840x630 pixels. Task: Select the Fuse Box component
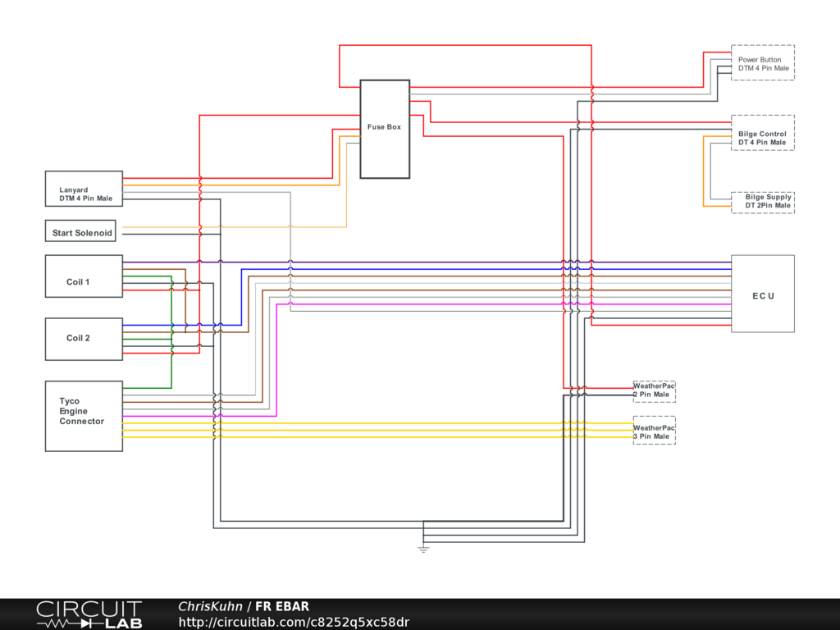385,129
